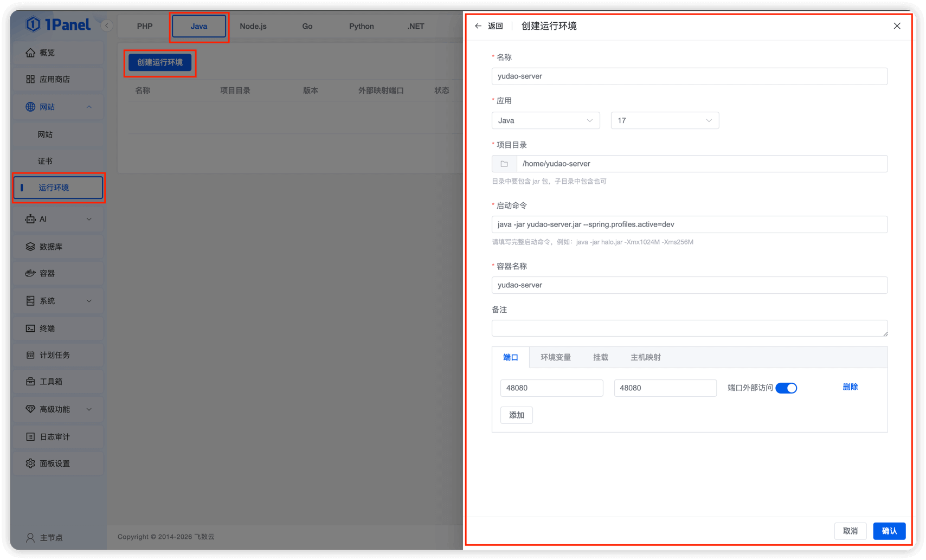
Task: Open the 工具箱 toolbox icon
Action: point(30,382)
